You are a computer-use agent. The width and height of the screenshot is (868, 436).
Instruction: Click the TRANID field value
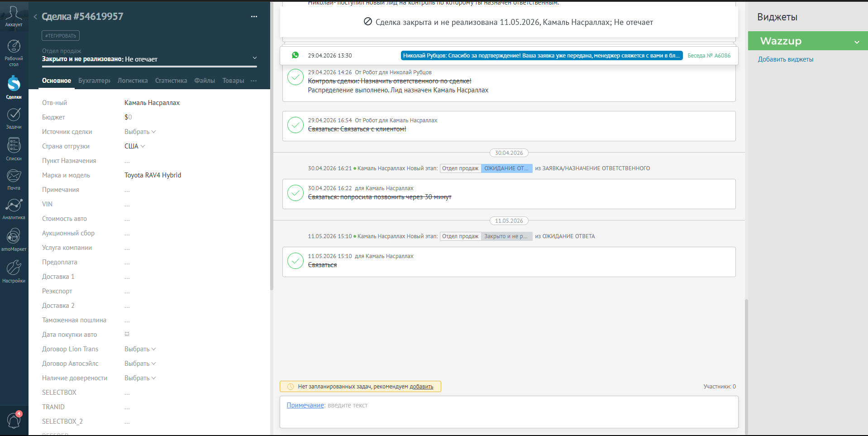pos(127,407)
